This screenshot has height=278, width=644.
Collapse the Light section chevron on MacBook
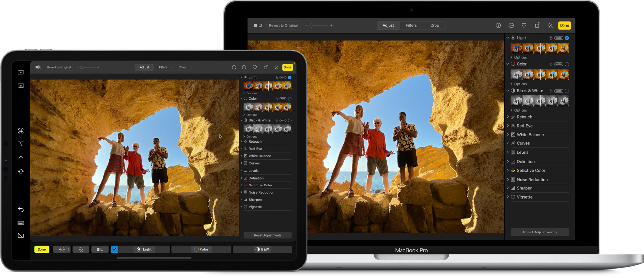click(508, 38)
